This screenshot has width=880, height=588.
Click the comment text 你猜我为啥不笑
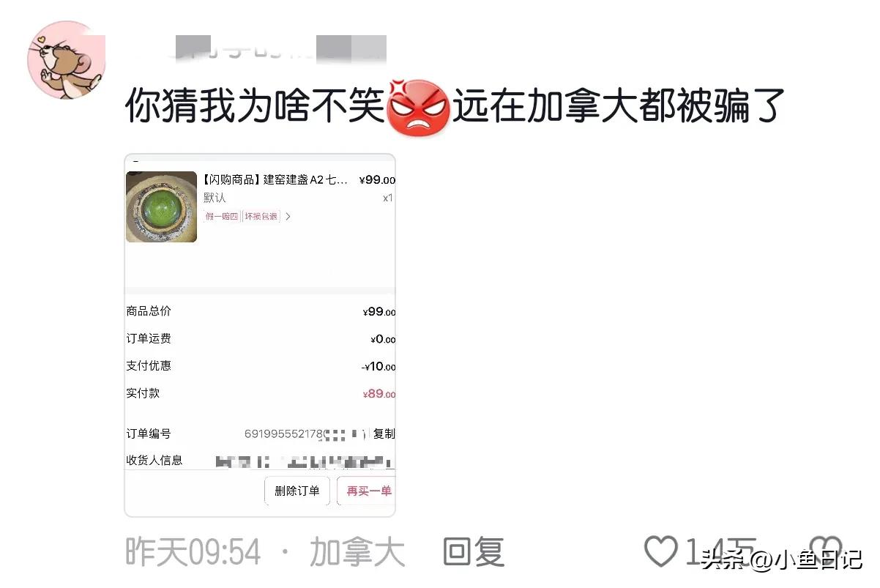[255, 107]
